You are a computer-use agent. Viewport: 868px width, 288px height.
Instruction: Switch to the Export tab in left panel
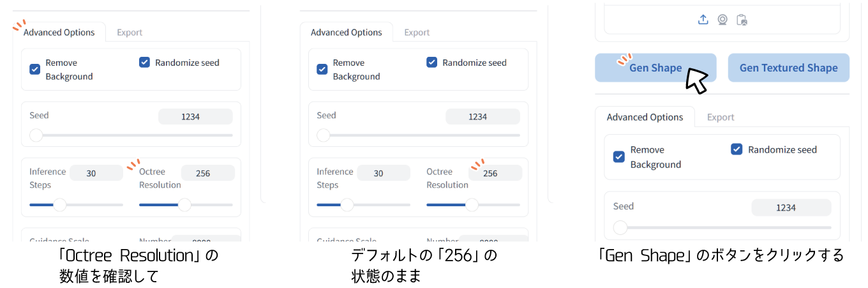click(130, 33)
